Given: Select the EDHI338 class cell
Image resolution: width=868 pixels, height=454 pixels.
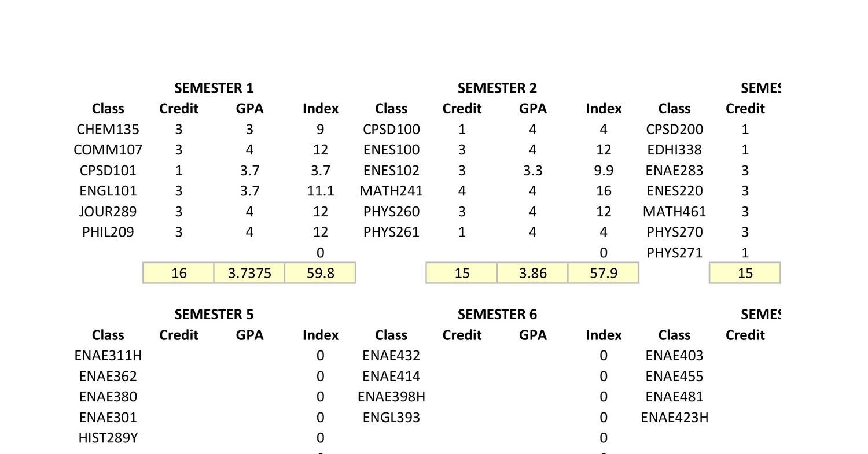Looking at the screenshot, I should (674, 150).
